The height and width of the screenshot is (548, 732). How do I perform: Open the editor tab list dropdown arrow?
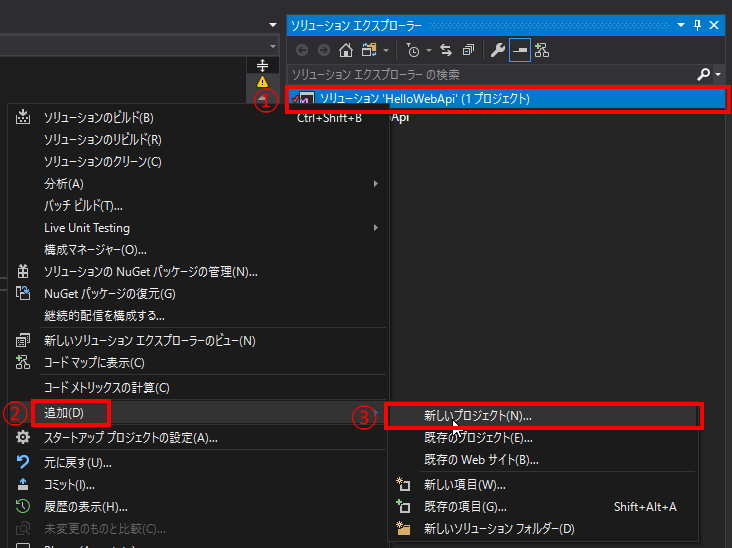[x=273, y=25]
